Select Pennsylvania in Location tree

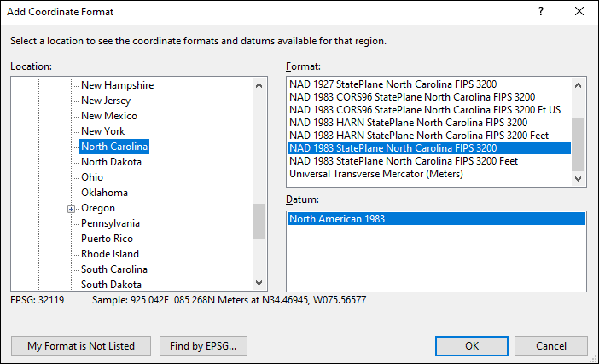point(110,223)
